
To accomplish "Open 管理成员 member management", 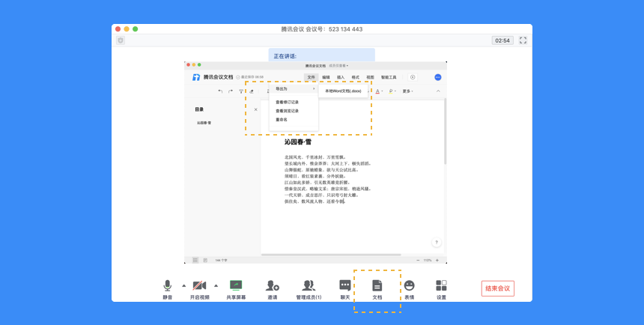I will (x=309, y=289).
